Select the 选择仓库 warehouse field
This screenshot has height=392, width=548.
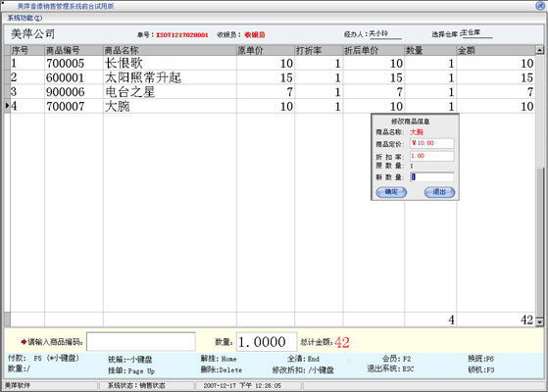(x=476, y=33)
